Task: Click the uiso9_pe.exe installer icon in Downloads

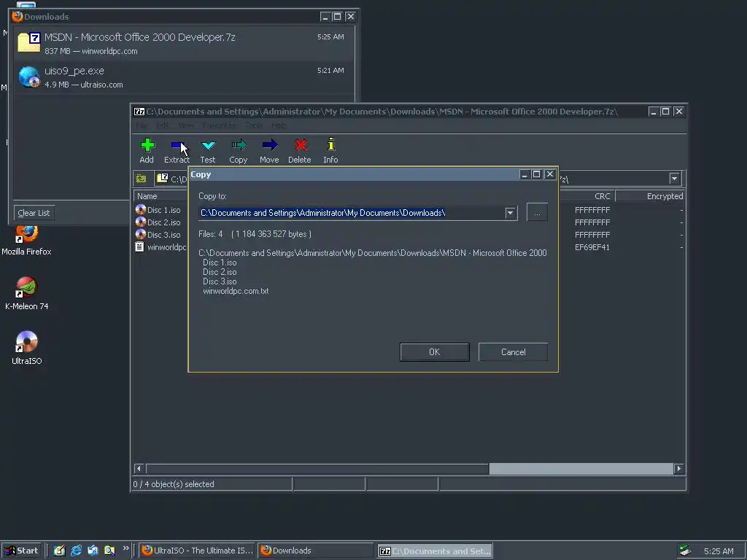Action: [x=29, y=77]
